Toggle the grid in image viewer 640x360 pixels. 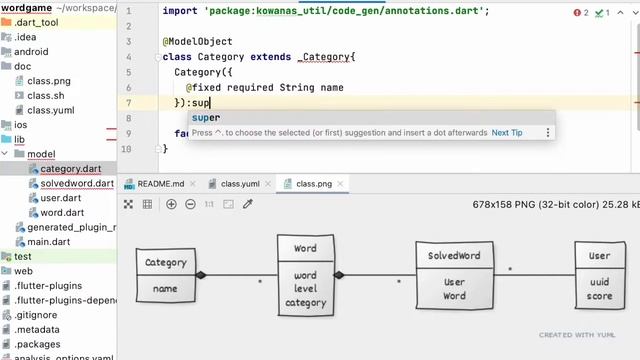[147, 204]
